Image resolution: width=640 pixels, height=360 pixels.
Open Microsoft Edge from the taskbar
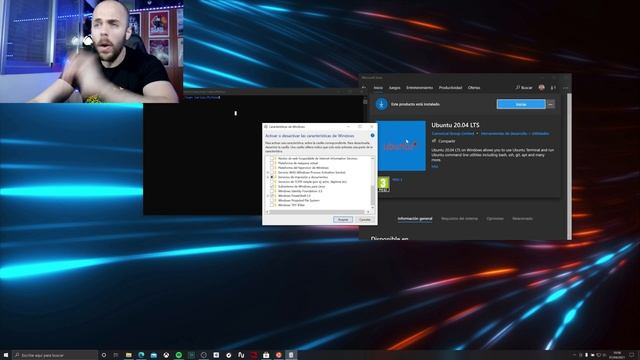(x=141, y=355)
